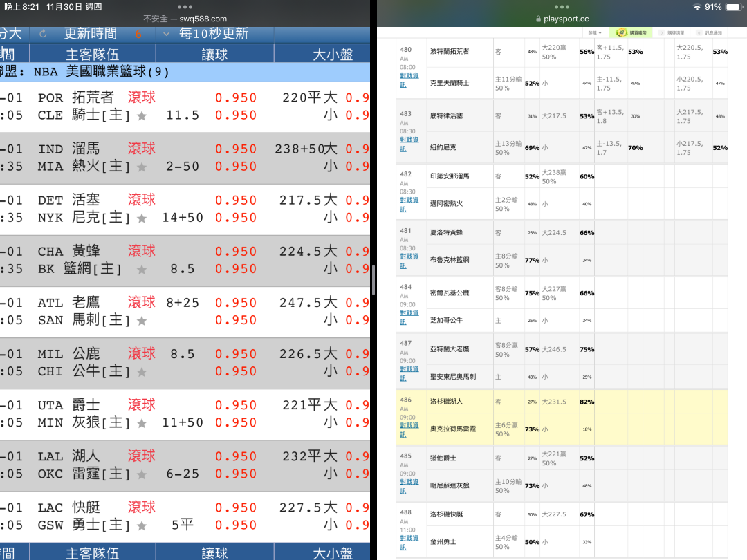Image resolution: width=747 pixels, height=560 pixels.
Task: Click the top 主客隊伍 column header
Action: [x=93, y=55]
